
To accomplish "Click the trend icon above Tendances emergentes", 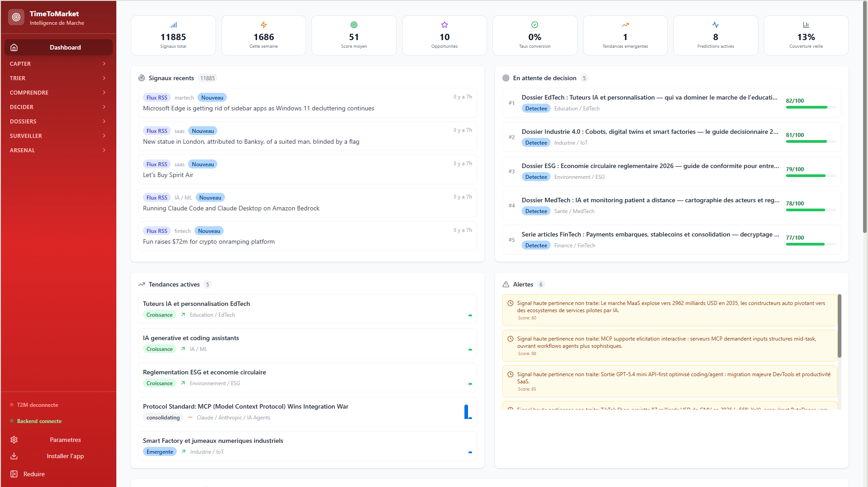I will click(625, 25).
